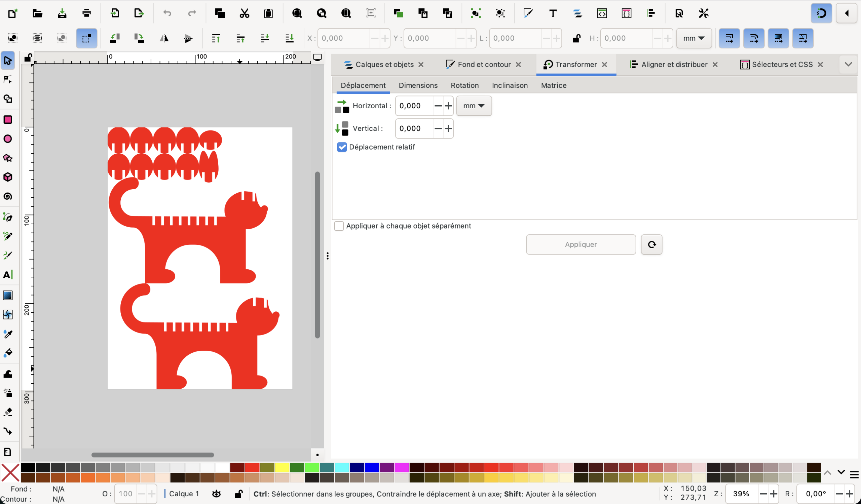This screenshot has height=504, width=861.
Task: Close the Transformer tab
Action: (x=604, y=65)
